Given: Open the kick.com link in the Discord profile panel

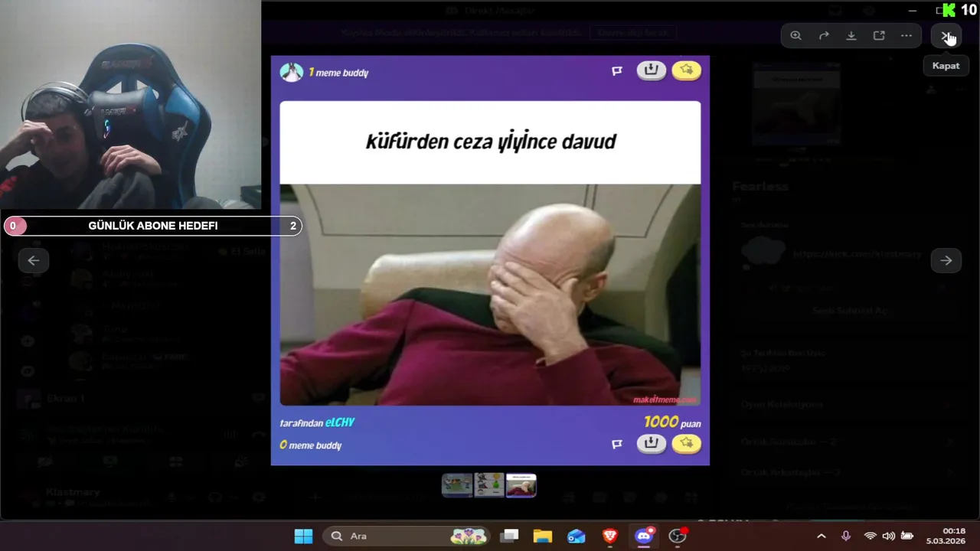Looking at the screenshot, I should pos(857,254).
